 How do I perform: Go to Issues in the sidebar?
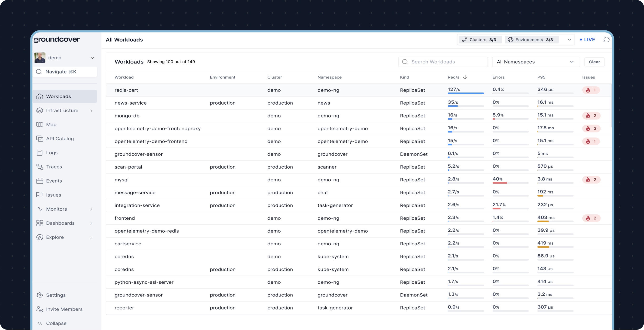pos(54,195)
